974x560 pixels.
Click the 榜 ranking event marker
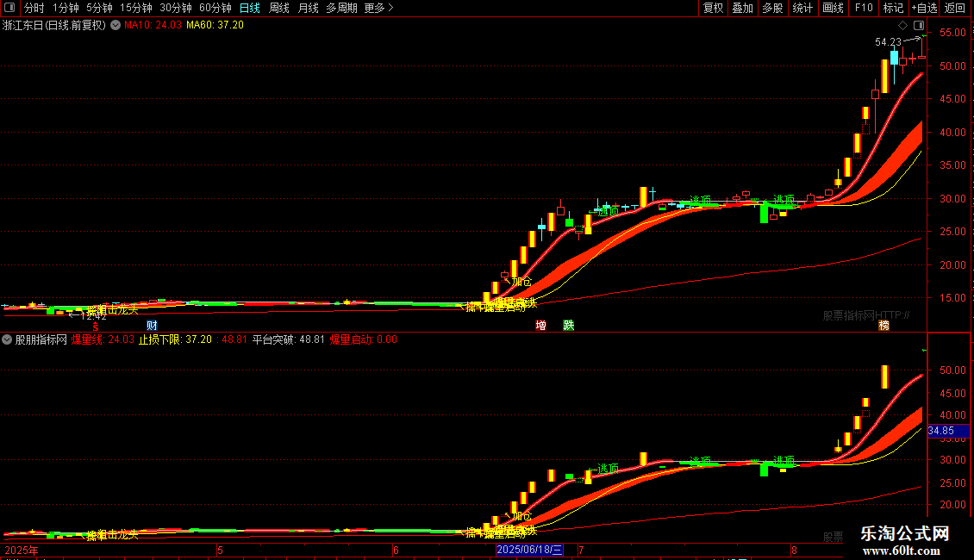(884, 326)
